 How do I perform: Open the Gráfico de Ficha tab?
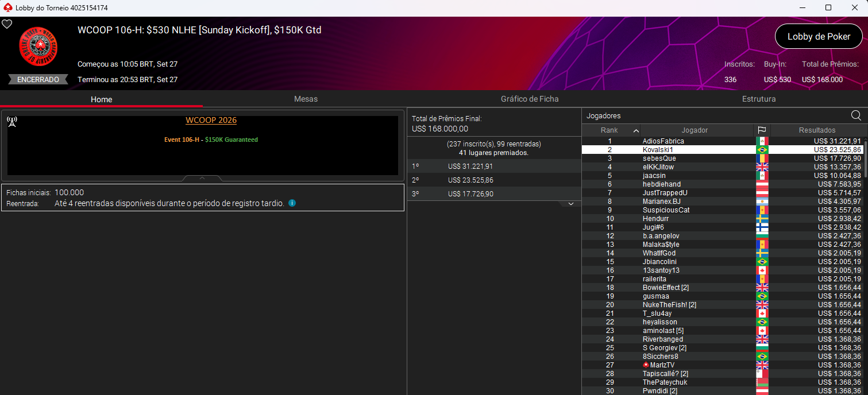pyautogui.click(x=530, y=99)
